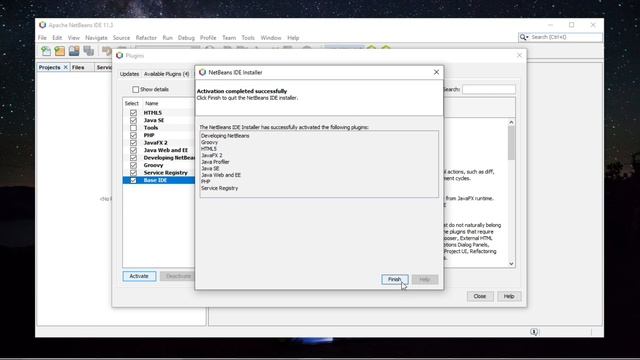
Task: Click the Apache NetBeans logo in the main title bar
Action: (x=42, y=25)
